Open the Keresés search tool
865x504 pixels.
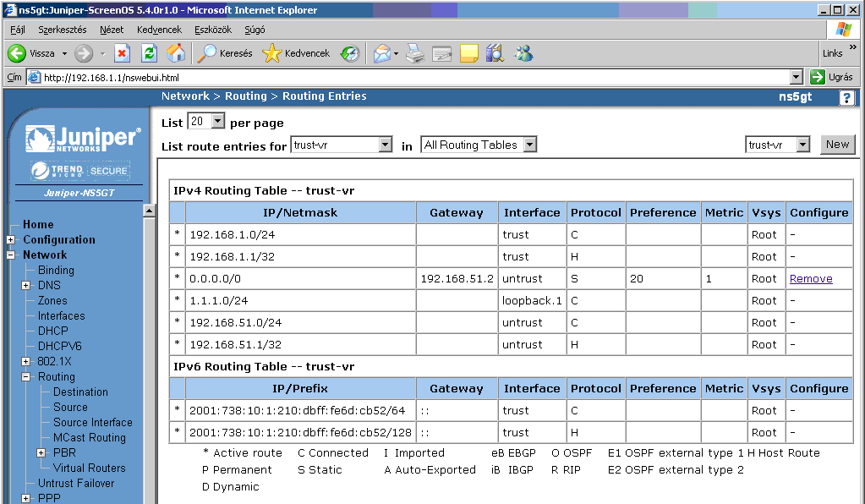tap(225, 53)
